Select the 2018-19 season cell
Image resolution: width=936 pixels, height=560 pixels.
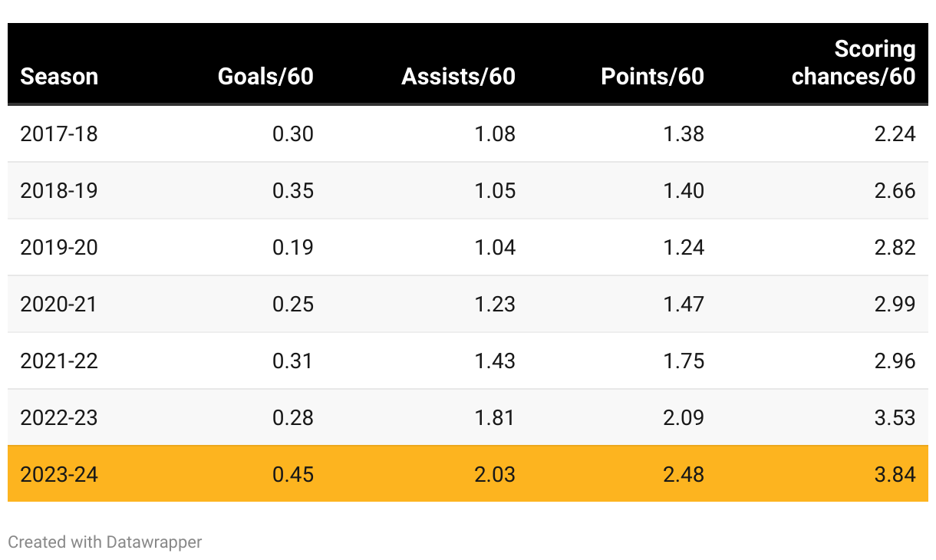pyautogui.click(x=59, y=191)
